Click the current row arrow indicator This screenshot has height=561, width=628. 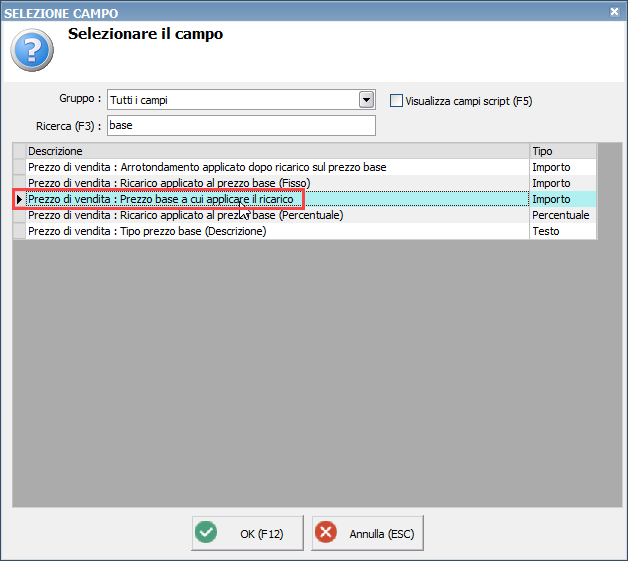coord(19,199)
